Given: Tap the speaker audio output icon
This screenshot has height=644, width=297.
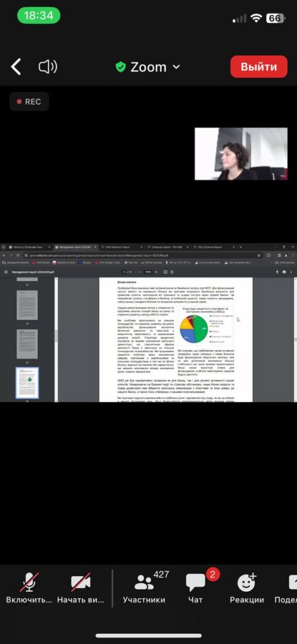Looking at the screenshot, I should [x=48, y=67].
